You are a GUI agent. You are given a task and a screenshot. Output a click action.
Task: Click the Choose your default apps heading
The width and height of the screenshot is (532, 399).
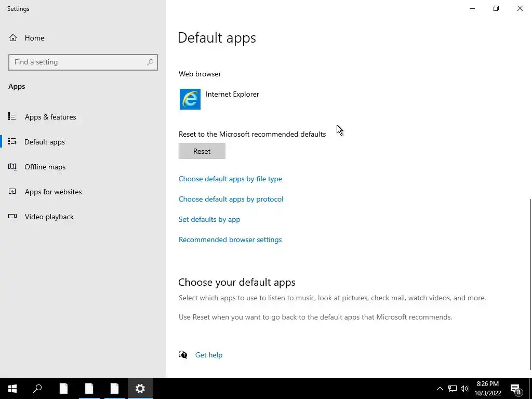click(x=237, y=282)
